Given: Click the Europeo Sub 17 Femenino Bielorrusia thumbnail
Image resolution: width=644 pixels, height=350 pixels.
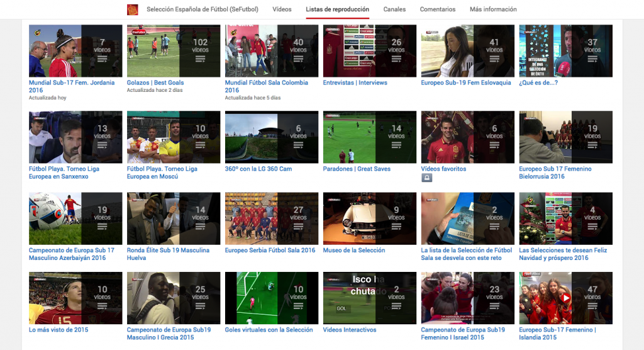Looking at the screenshot, I should (565, 137).
